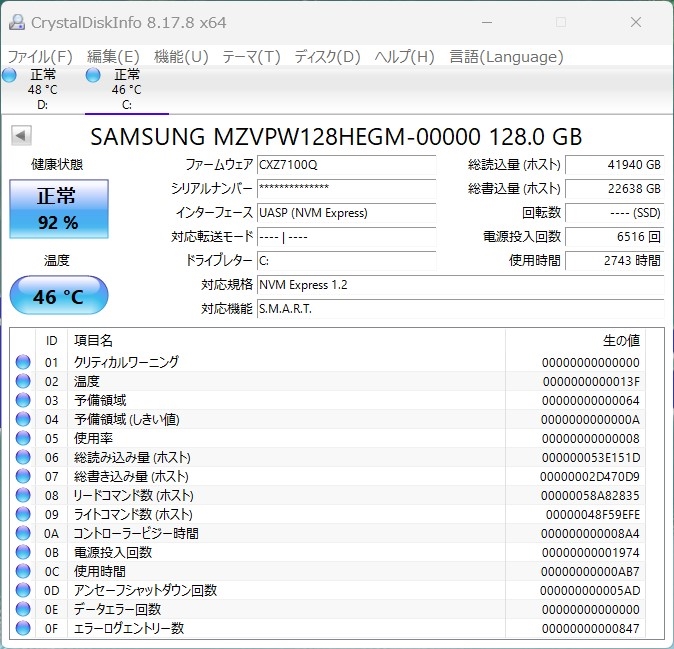Click the ID column header

point(51,341)
